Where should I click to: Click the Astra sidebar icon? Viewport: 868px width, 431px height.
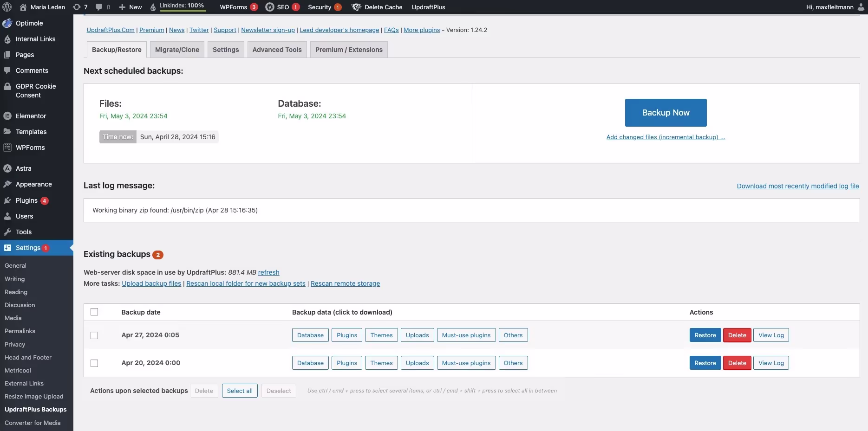click(x=7, y=168)
